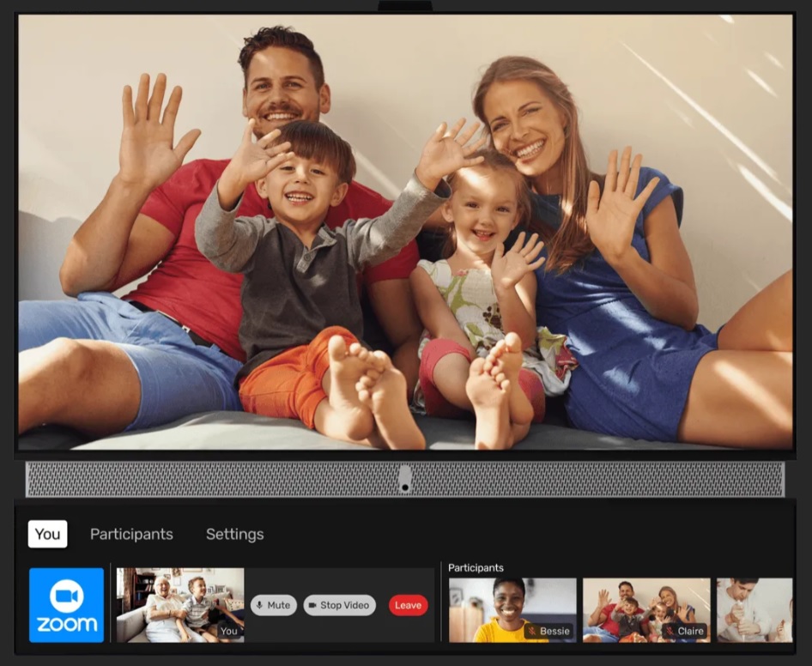Switch to the You tab
812x666 pixels.
[47, 534]
